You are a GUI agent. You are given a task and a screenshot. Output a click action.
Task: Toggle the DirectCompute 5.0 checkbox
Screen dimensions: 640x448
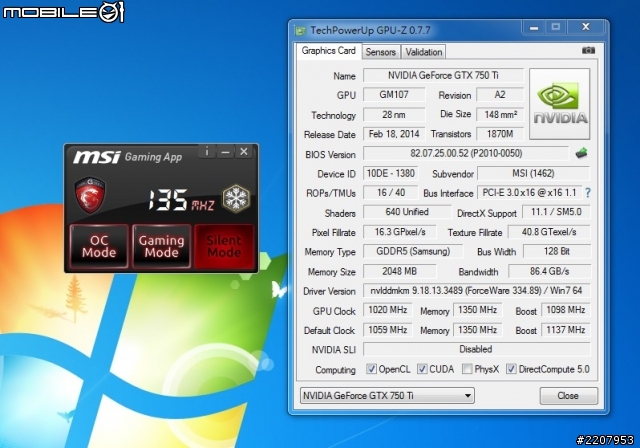[511, 369]
